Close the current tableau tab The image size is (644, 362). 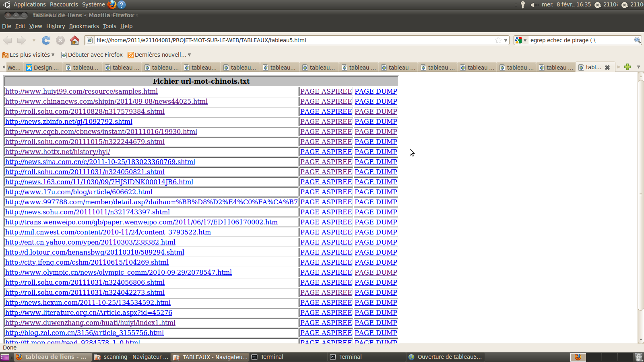point(607,68)
